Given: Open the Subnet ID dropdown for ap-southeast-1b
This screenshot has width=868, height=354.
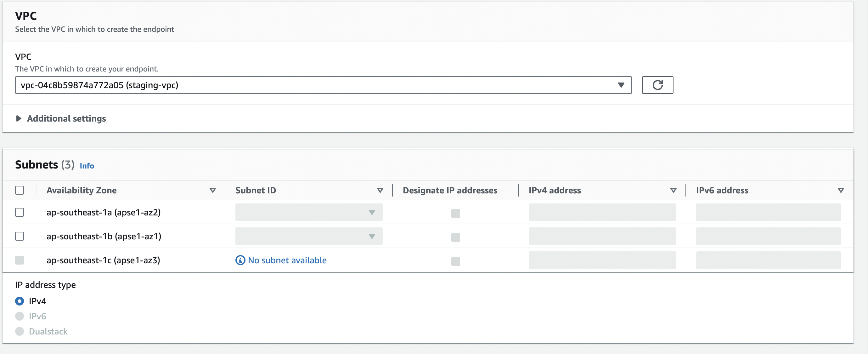Looking at the screenshot, I should 308,236.
